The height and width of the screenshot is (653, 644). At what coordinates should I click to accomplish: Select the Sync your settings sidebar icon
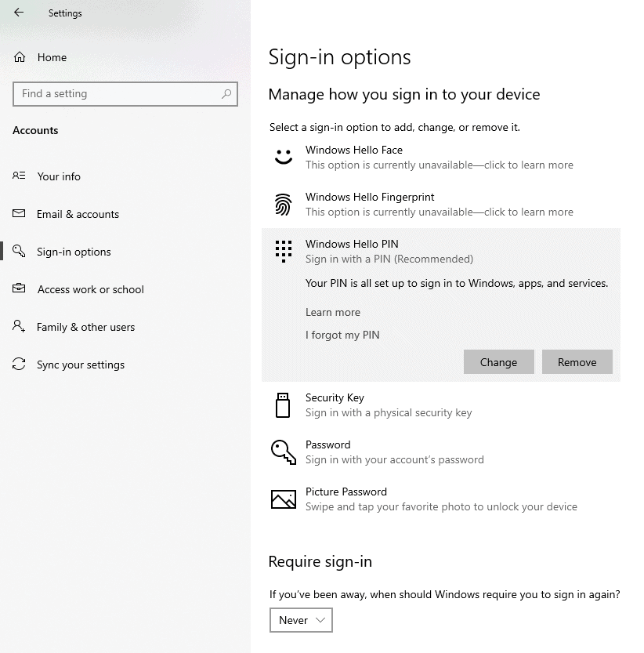tap(17, 365)
